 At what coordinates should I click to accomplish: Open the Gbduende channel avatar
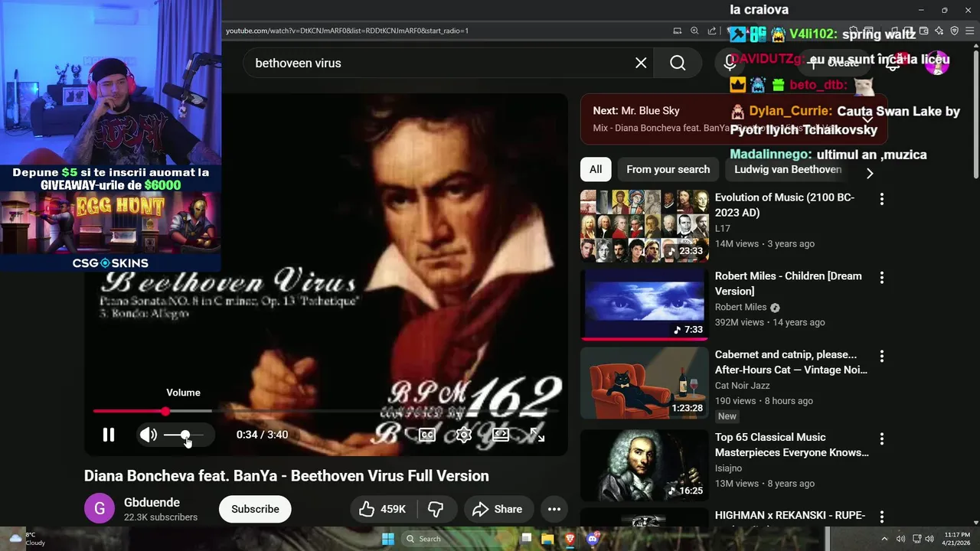pos(100,509)
